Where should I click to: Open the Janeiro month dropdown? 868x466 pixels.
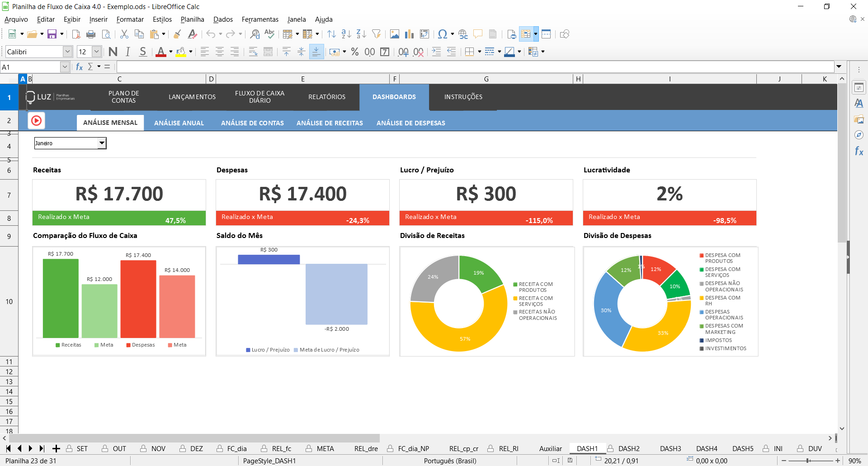102,143
